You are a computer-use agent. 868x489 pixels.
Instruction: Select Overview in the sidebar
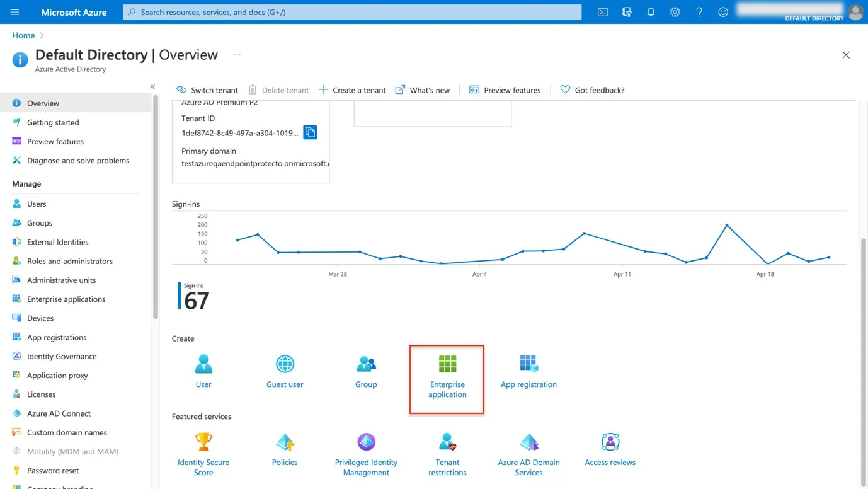76,103
